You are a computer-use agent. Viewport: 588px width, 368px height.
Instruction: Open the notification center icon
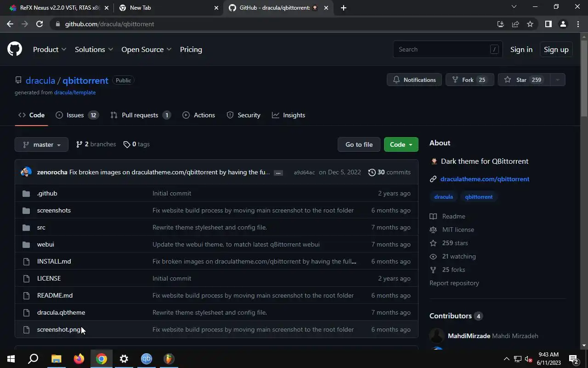pos(573,359)
